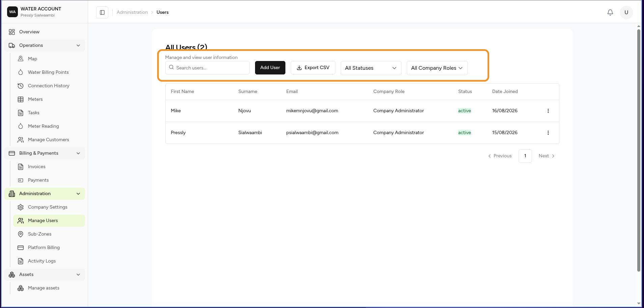Click the First Name column header
The image size is (644, 308).
click(182, 91)
